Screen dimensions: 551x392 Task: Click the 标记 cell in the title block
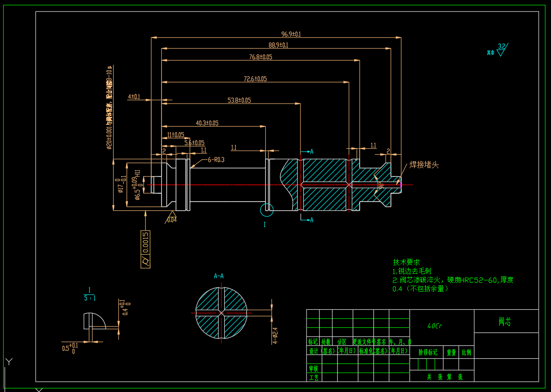[x=313, y=341]
